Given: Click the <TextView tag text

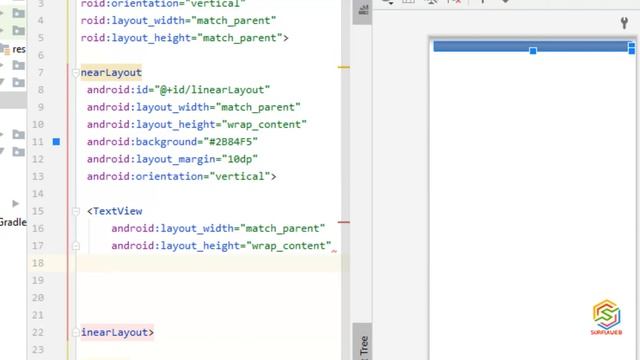Looking at the screenshot, I should [115, 211].
